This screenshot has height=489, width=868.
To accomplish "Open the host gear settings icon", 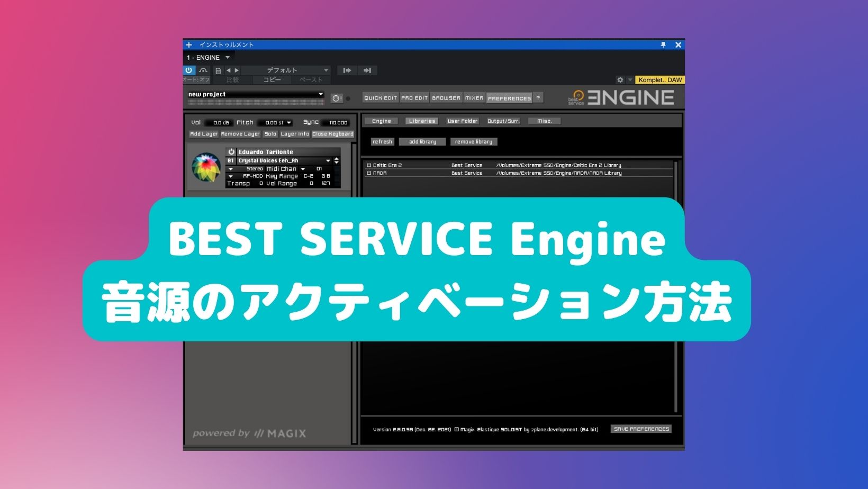I will coord(620,80).
